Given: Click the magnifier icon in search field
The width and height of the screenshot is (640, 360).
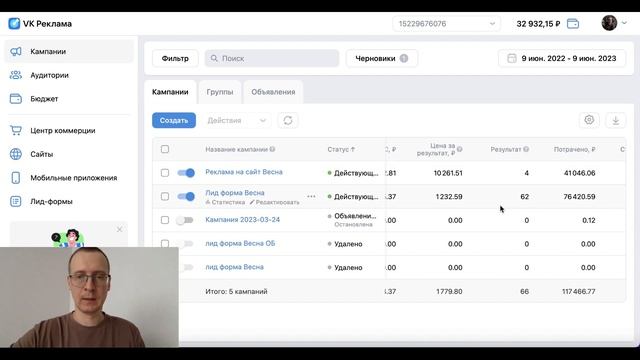Looking at the screenshot, I should pos(214,58).
